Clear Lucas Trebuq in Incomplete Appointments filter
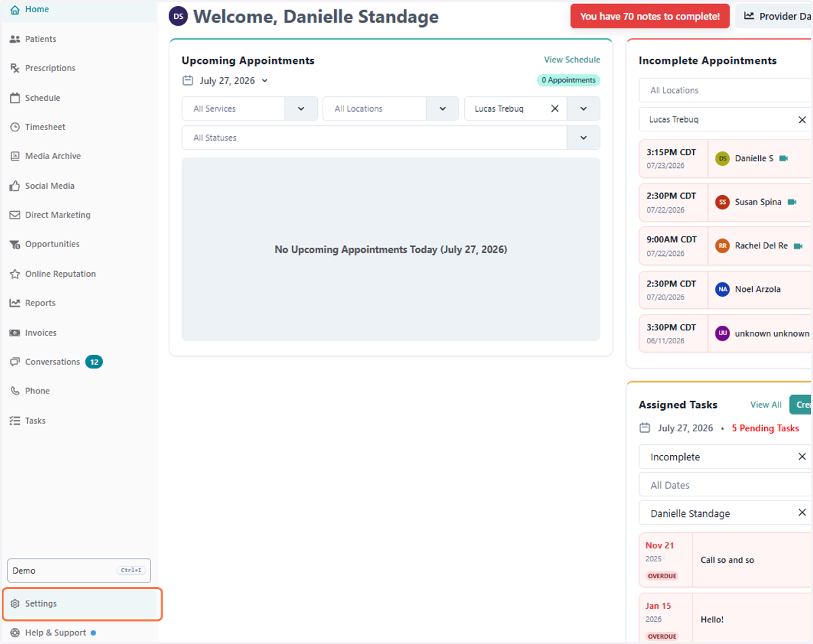This screenshot has height=644, width=813. (x=802, y=120)
